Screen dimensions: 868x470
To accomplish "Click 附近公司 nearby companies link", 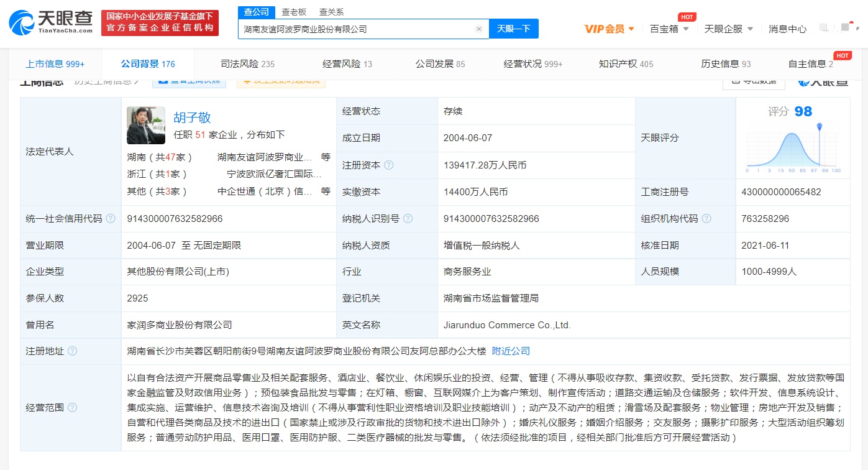I will point(511,351).
